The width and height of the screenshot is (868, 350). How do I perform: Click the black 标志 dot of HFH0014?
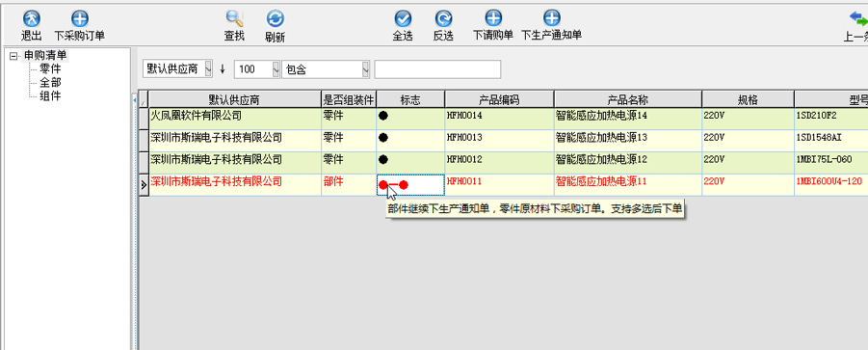pyautogui.click(x=383, y=116)
